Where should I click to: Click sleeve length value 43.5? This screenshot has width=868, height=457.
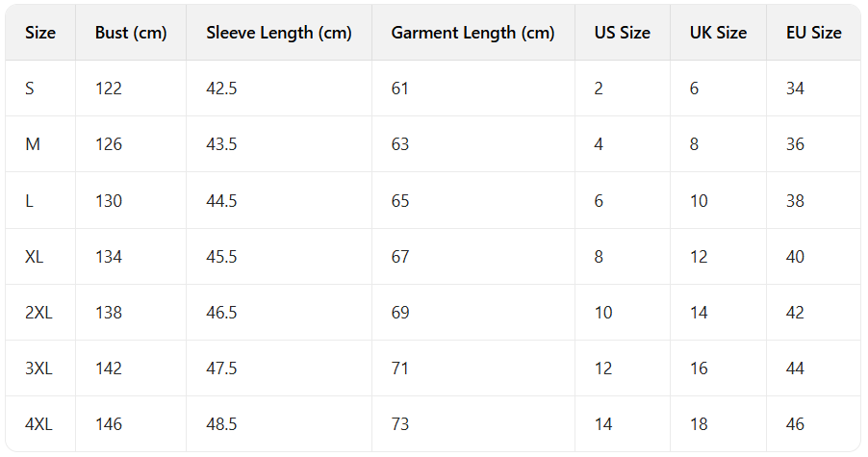click(221, 144)
